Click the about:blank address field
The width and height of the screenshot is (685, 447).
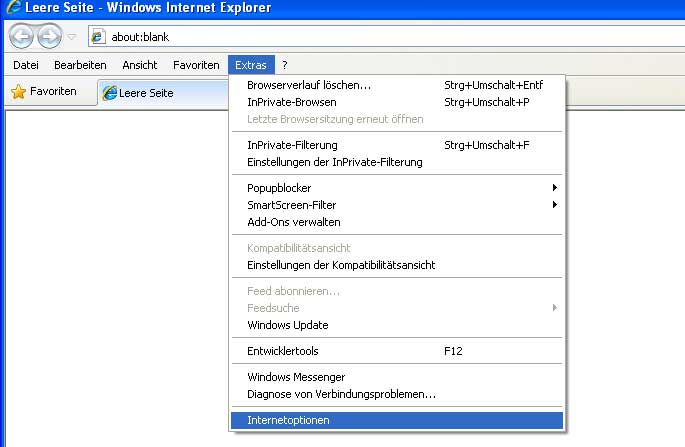pos(387,36)
